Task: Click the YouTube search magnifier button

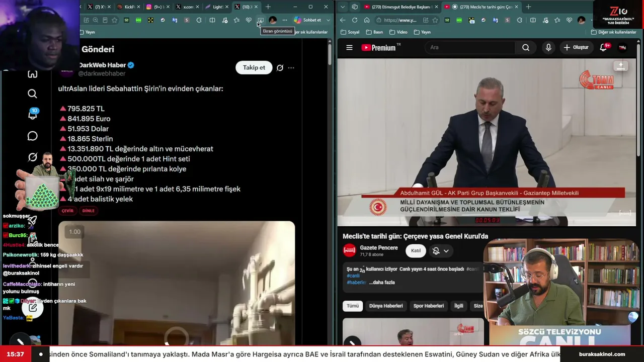Action: coord(526,48)
